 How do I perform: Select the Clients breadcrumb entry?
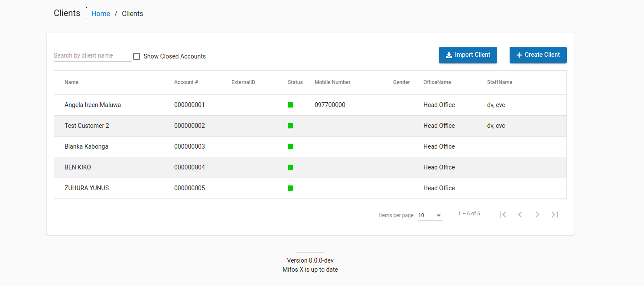click(x=132, y=13)
